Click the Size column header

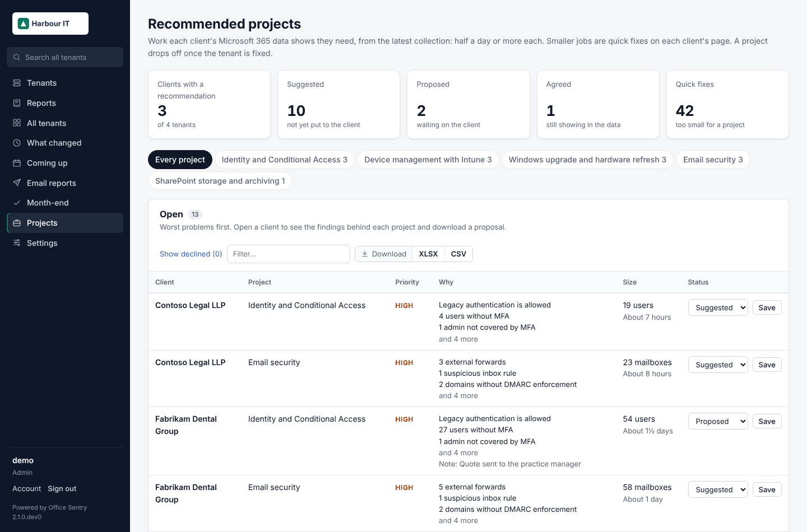[629, 282]
